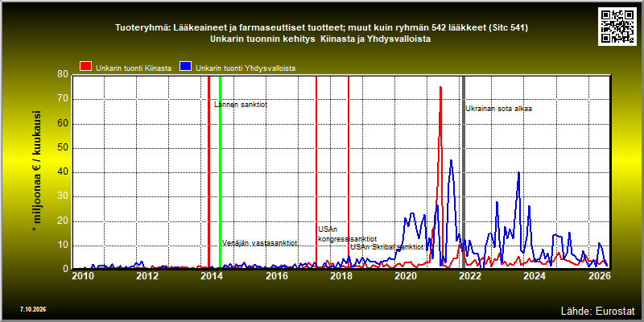
Task: Click subtitle 'Unkarin tuonnin kehitys'
Action: pyautogui.click(x=320, y=39)
